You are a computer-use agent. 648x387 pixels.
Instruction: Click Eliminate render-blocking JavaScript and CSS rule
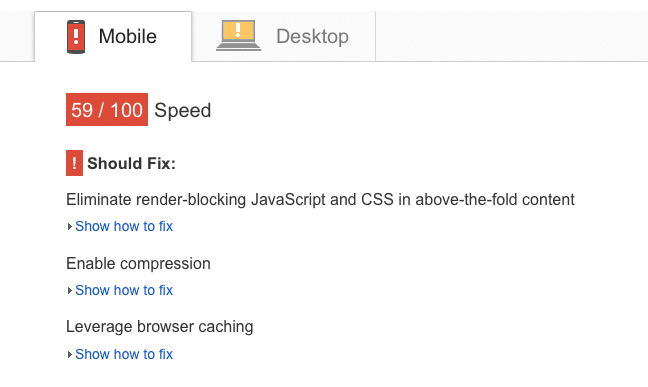click(320, 200)
